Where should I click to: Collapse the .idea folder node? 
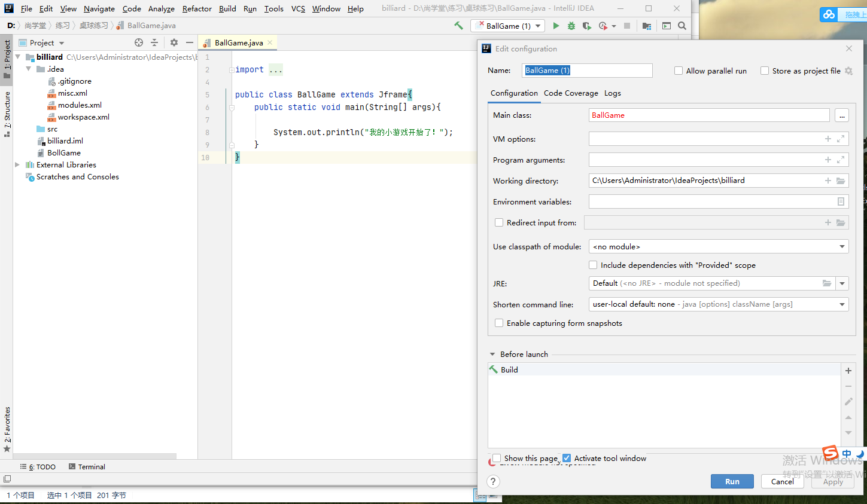(x=28, y=69)
